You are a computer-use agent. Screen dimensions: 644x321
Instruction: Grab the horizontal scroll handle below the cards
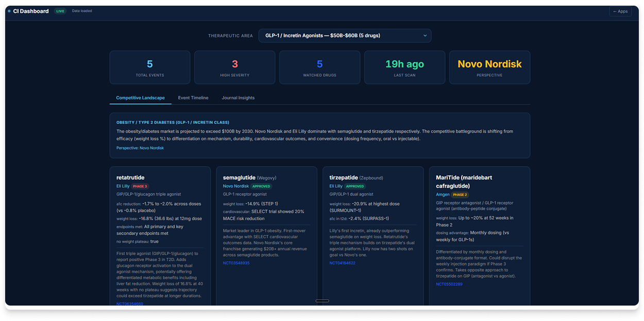(322, 300)
